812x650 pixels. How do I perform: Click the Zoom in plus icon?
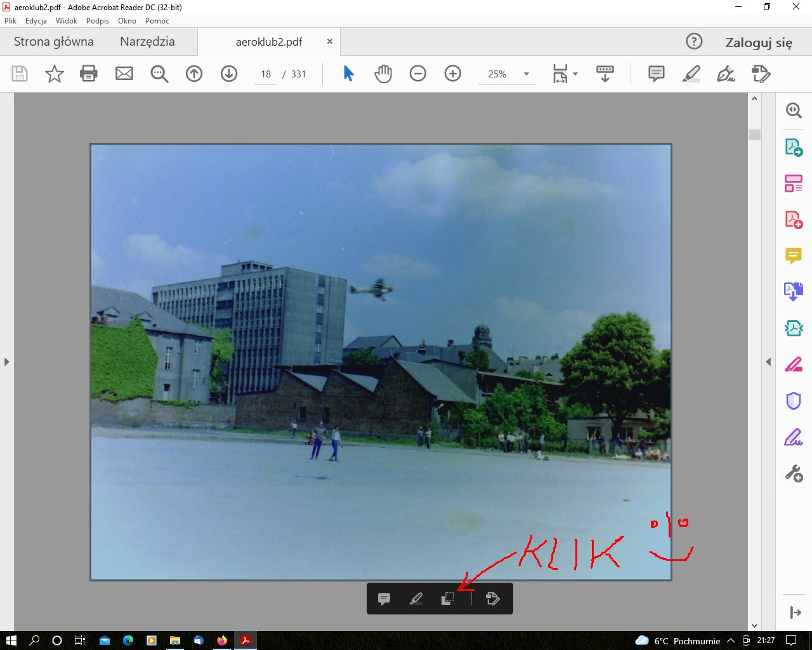tap(453, 74)
